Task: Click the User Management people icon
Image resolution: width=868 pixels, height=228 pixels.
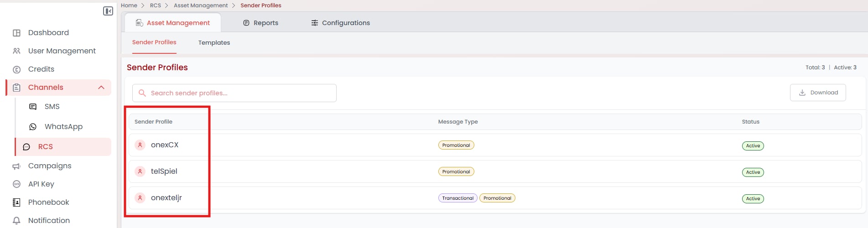Action: click(x=17, y=51)
